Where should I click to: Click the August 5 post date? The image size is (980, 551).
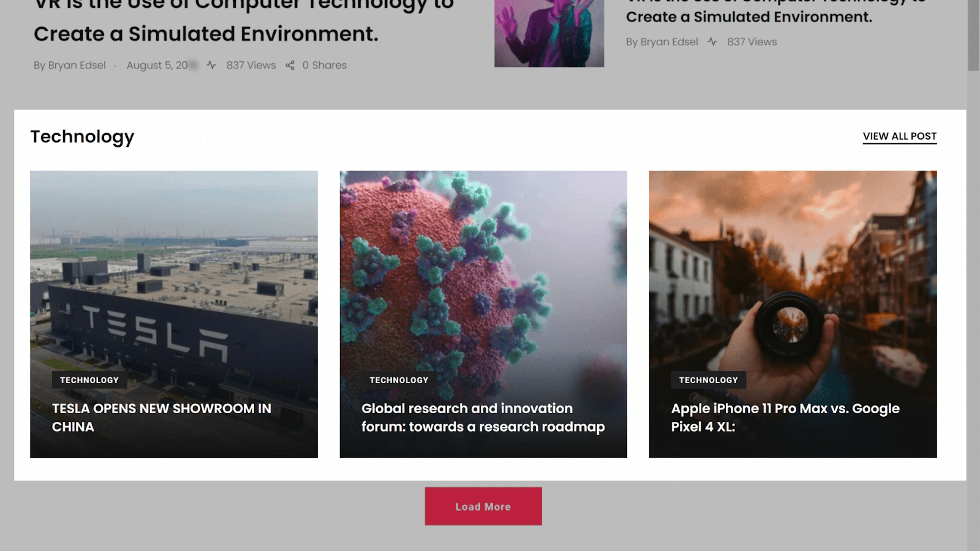[162, 65]
